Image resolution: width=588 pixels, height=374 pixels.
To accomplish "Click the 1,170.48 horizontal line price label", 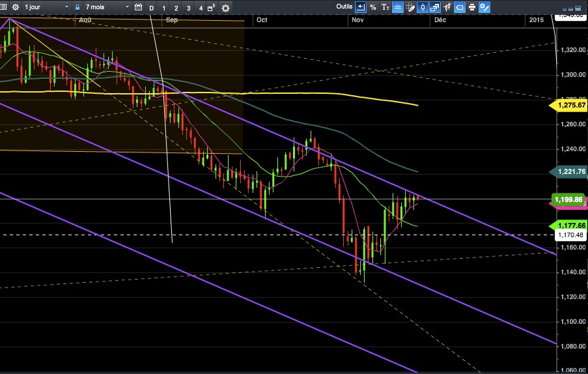I will (571, 235).
